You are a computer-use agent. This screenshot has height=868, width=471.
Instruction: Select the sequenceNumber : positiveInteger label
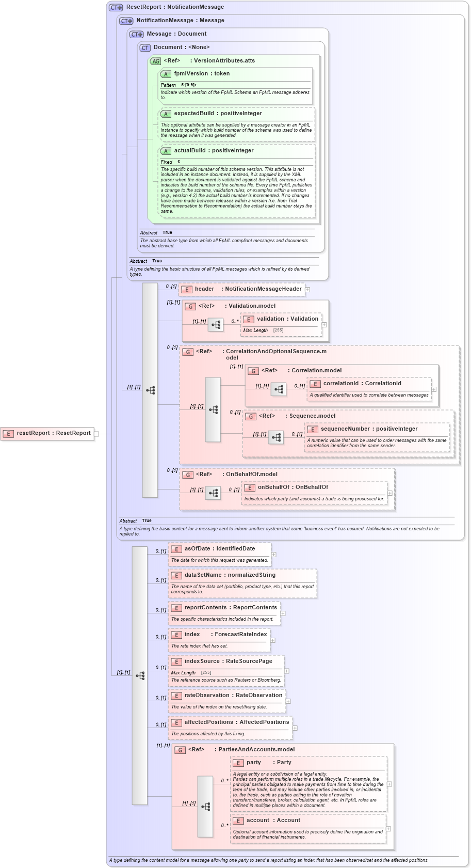click(x=369, y=429)
